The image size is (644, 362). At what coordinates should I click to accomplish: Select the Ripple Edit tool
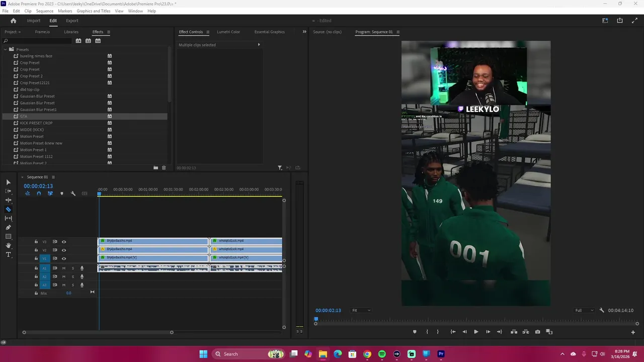pos(8,200)
